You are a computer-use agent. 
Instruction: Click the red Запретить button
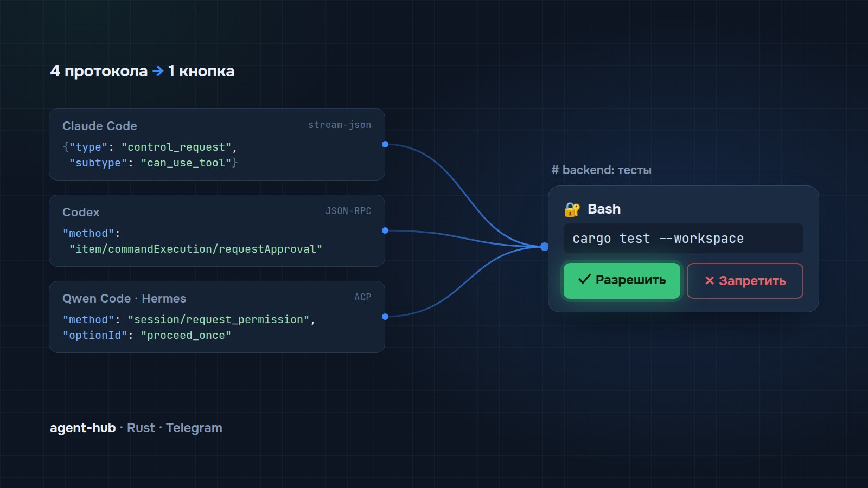tap(745, 281)
